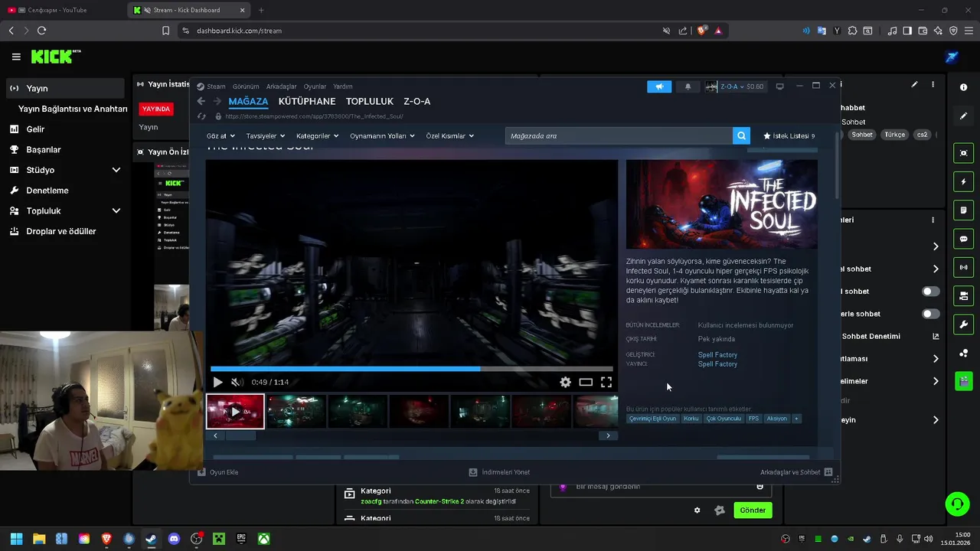The width and height of the screenshot is (980, 551).
Task: Unmute the Steam trailer volume
Action: click(x=237, y=382)
